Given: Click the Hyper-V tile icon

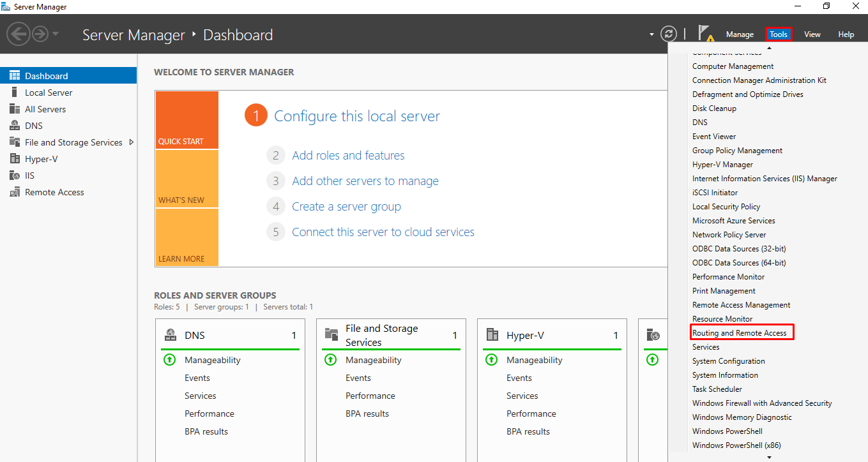Looking at the screenshot, I should click(x=492, y=335).
